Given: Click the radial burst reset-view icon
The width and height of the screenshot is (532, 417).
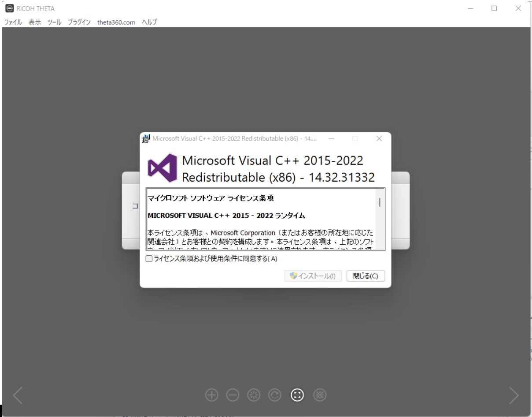Looking at the screenshot, I should click(254, 395).
